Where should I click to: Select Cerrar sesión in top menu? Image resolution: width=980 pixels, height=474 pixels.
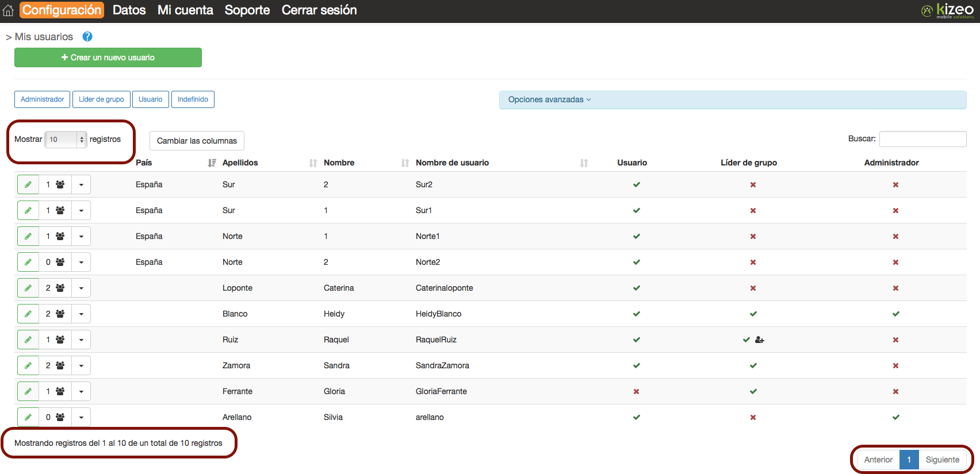point(319,10)
